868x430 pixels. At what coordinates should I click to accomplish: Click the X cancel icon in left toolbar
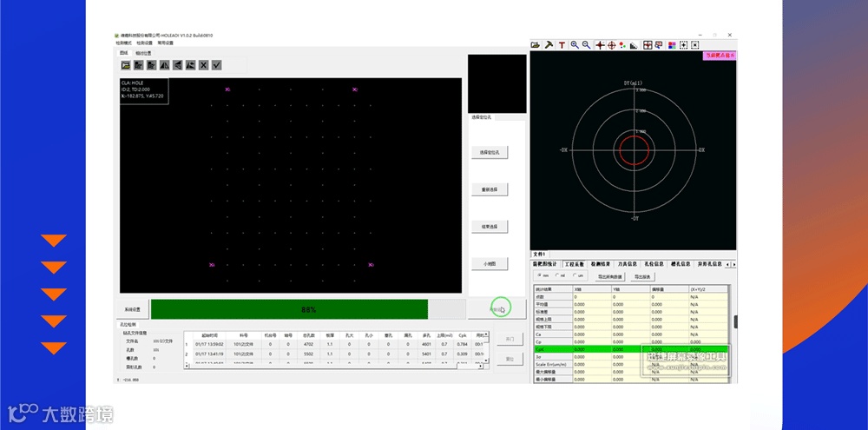(x=204, y=65)
